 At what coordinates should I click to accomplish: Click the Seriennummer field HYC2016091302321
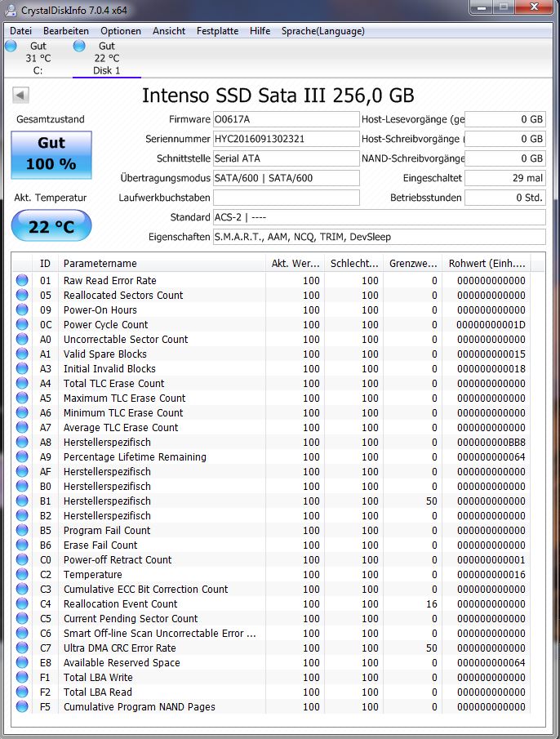point(286,139)
